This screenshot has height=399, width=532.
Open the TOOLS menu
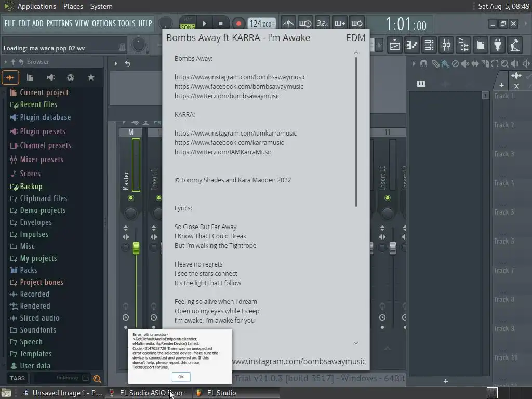pyautogui.click(x=127, y=23)
